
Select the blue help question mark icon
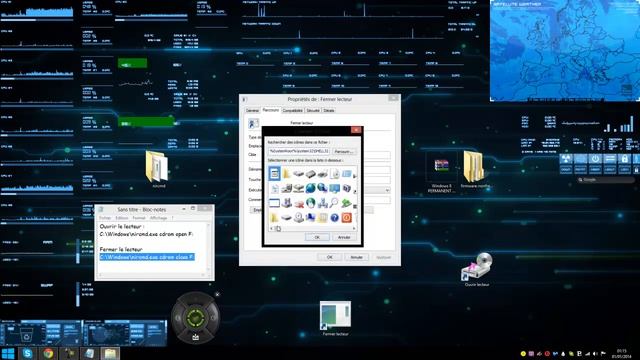334,218
